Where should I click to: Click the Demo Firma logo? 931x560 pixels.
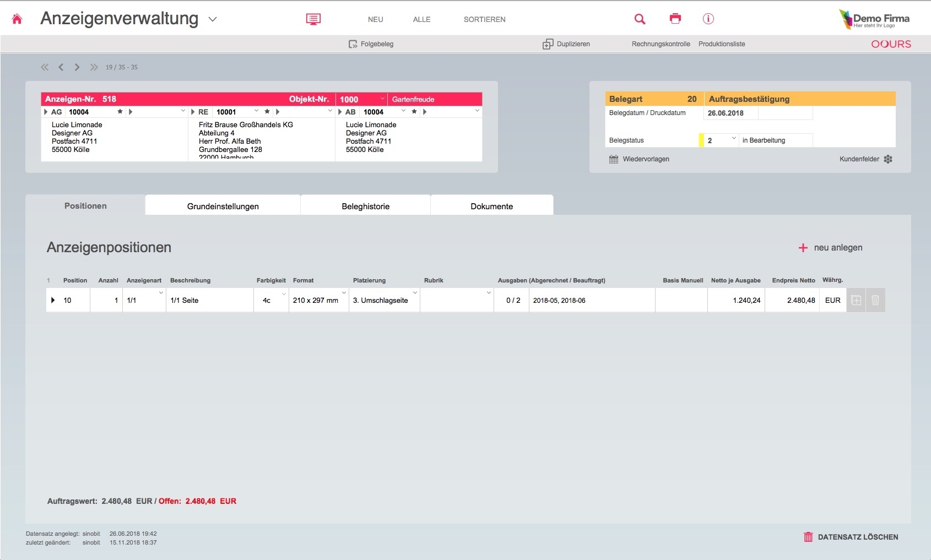874,19
